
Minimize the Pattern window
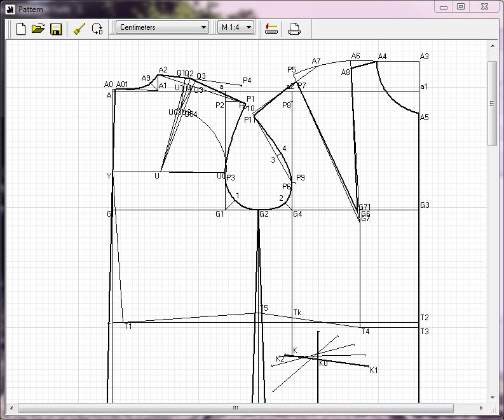444,7
